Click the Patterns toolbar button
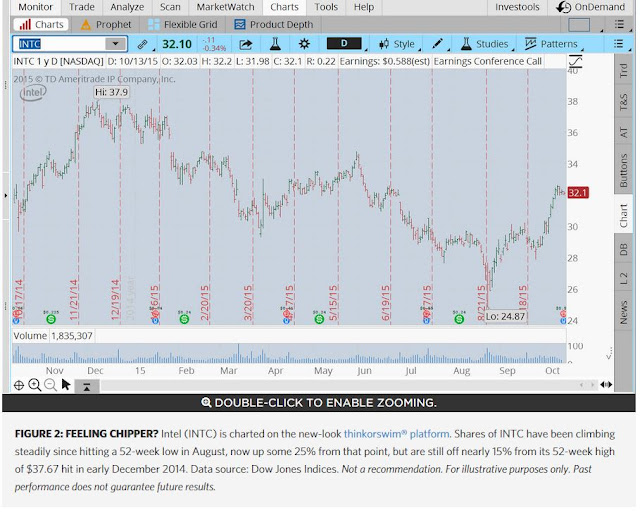The image size is (640, 515). coord(551,44)
